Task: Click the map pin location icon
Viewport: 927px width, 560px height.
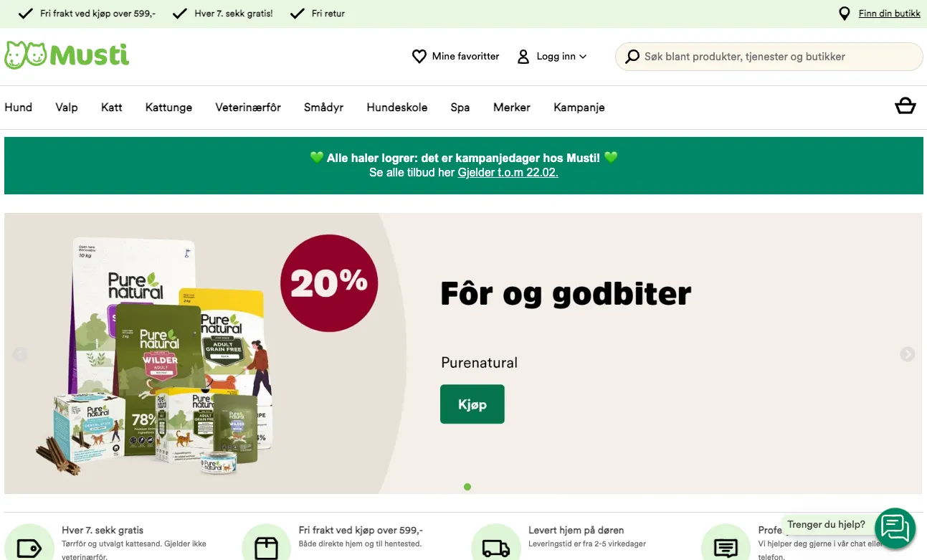Action: tap(845, 14)
